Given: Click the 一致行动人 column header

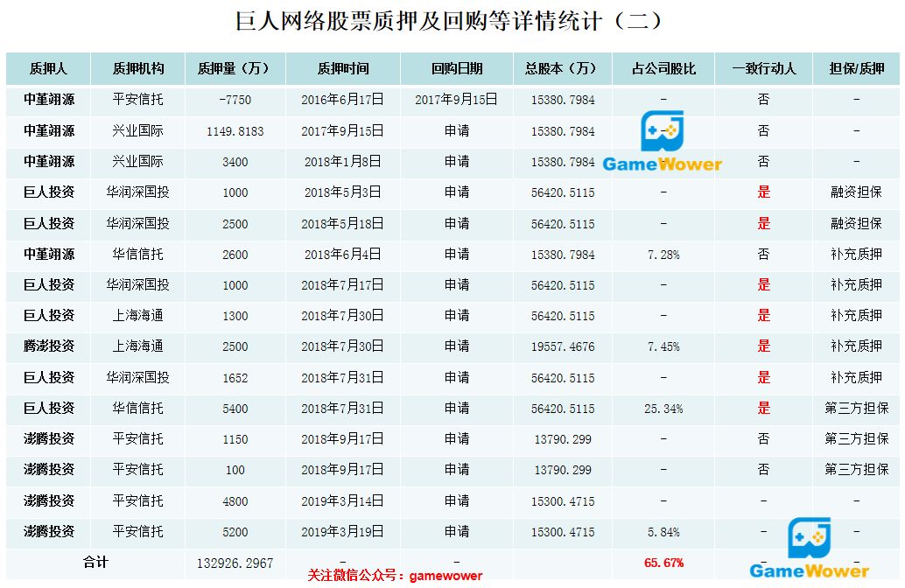Looking at the screenshot, I should (763, 68).
